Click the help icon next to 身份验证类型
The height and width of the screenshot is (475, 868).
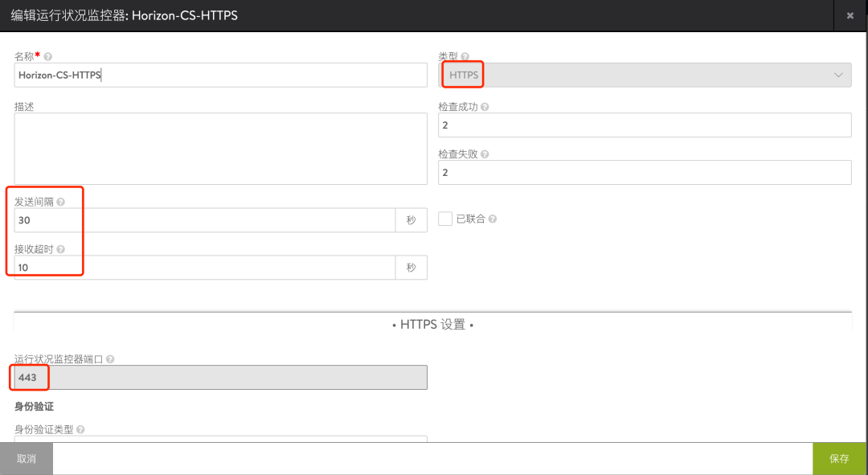81,430
